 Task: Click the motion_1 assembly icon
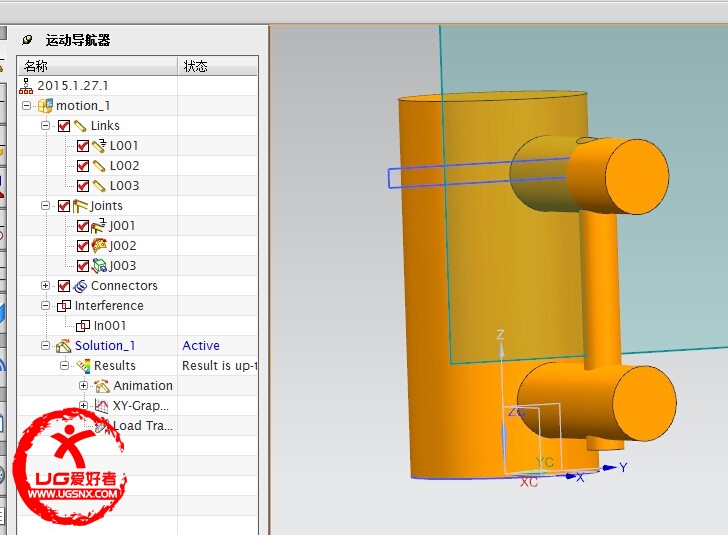coord(45,106)
